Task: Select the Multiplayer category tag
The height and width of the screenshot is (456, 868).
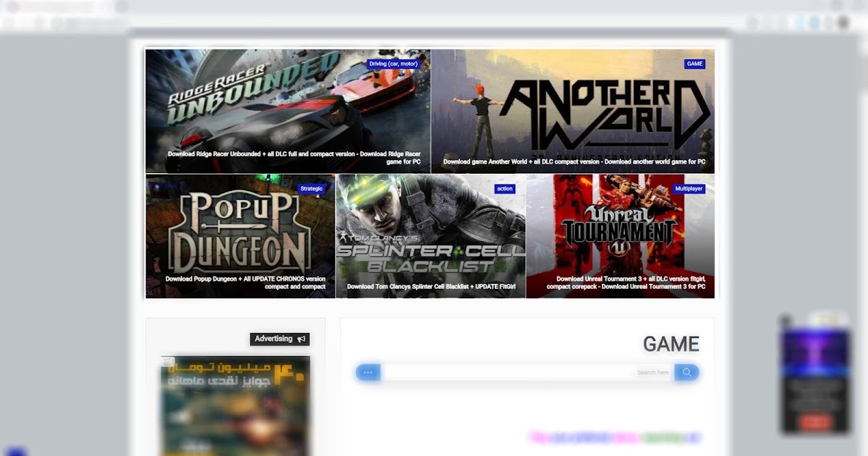Action: click(x=689, y=189)
